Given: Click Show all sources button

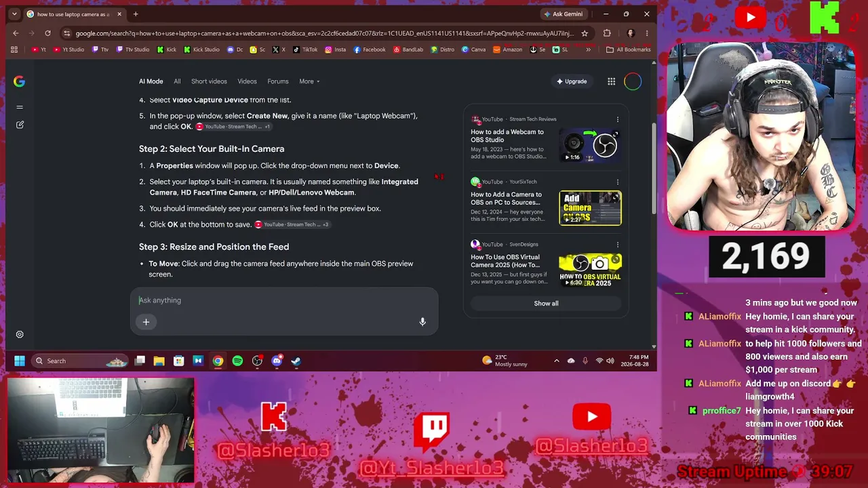Looking at the screenshot, I should point(546,304).
